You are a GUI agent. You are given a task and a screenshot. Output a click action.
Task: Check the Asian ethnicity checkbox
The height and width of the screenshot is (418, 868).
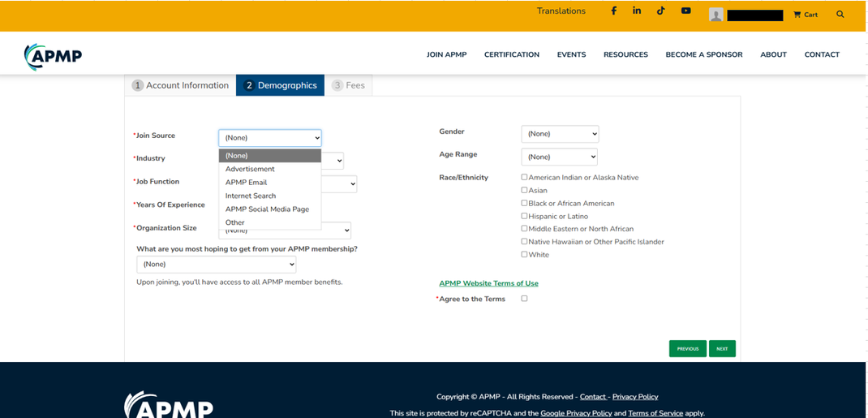(524, 190)
